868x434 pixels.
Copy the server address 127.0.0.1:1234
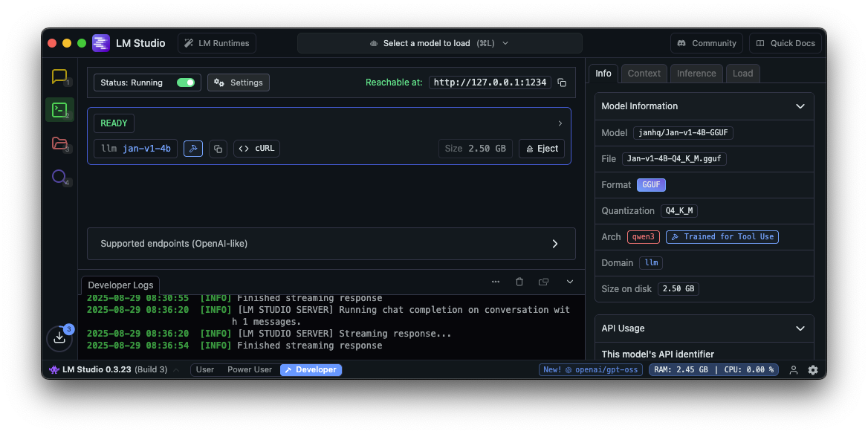pyautogui.click(x=562, y=82)
